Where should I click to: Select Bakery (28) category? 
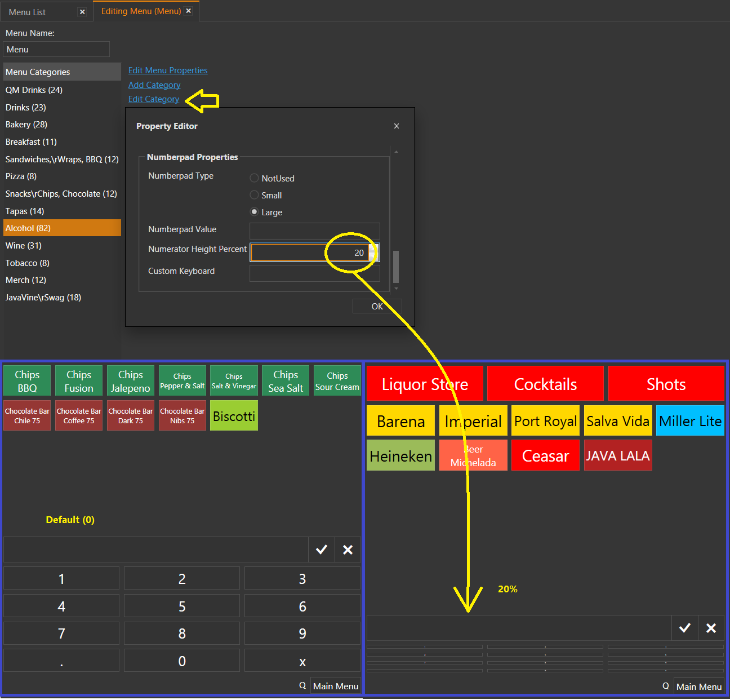(62, 125)
